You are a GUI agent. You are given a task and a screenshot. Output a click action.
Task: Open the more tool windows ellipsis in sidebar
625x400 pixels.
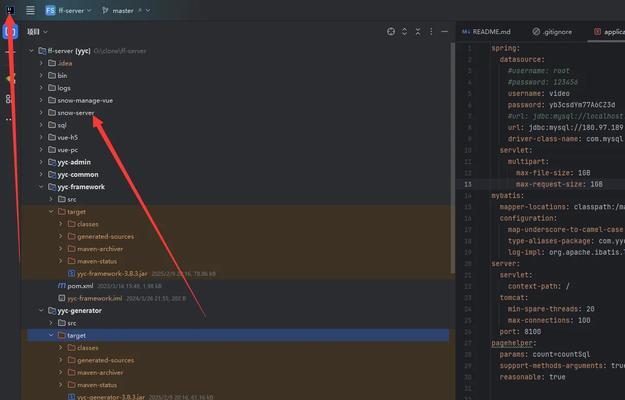(x=10, y=120)
